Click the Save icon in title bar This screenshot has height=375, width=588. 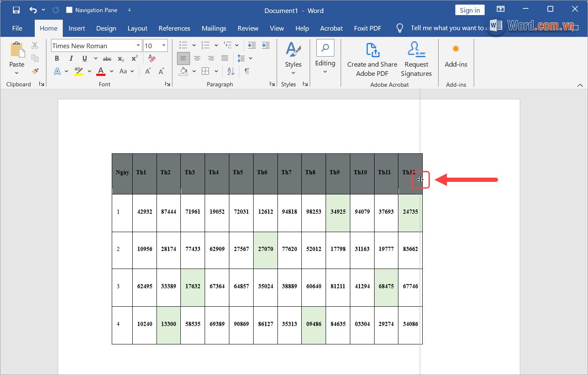point(16,10)
